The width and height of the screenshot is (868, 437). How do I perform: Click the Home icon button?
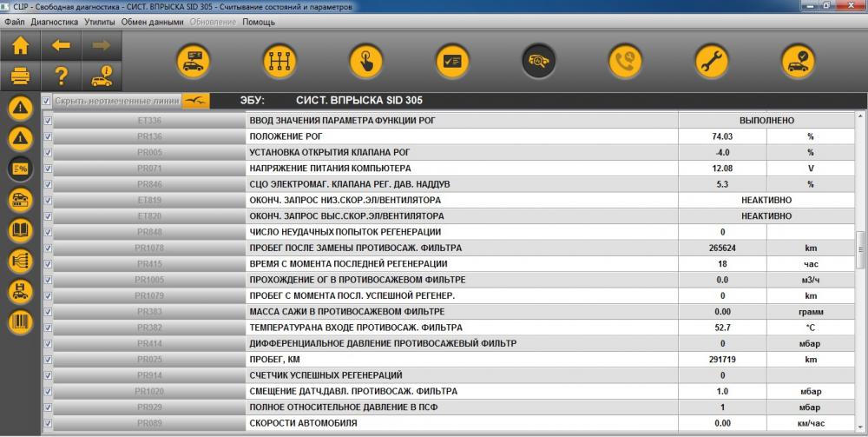point(21,45)
